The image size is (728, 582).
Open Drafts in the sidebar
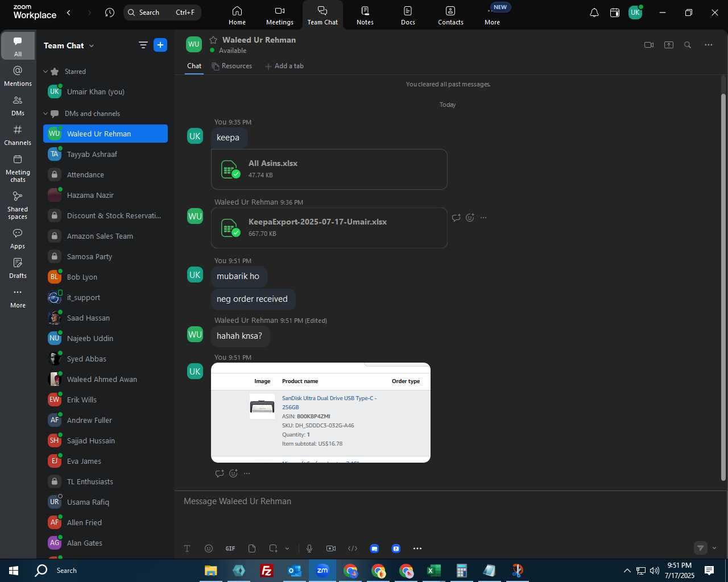coord(18,268)
